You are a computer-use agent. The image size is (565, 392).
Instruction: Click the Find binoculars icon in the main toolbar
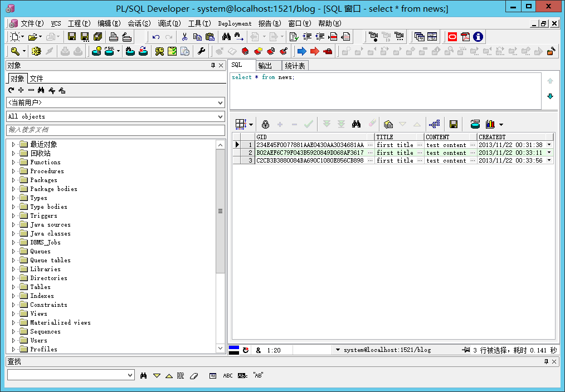point(226,36)
